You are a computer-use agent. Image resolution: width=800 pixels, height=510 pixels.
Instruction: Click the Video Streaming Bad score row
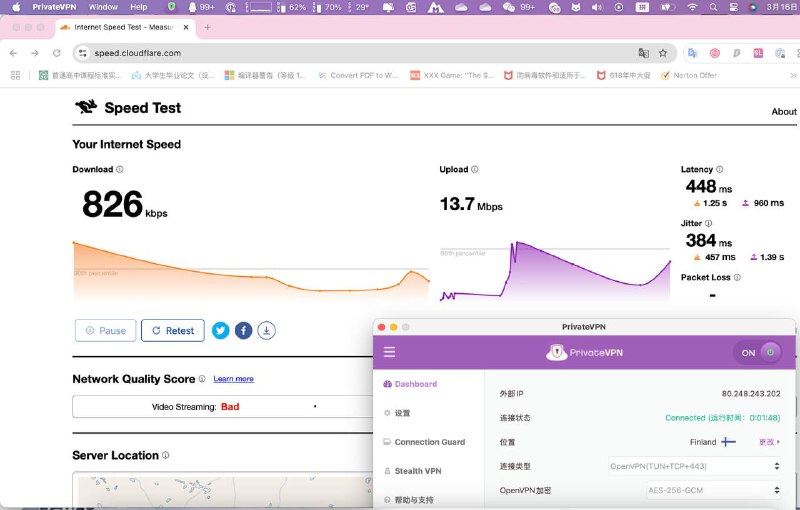[223, 406]
